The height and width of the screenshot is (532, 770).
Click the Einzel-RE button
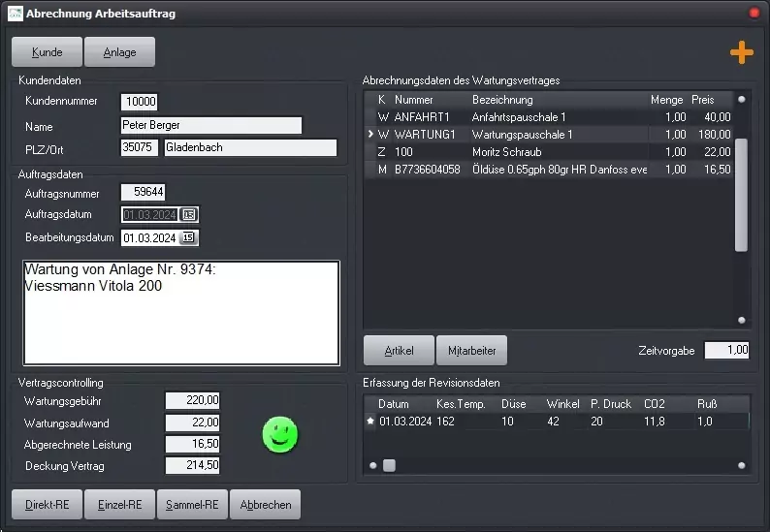[x=120, y=505]
